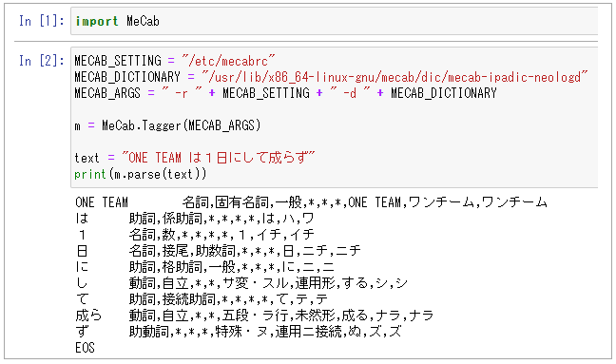The height and width of the screenshot is (364, 616).
Task: Click the output row for に 助詞,格助詞
Action: click(204, 267)
